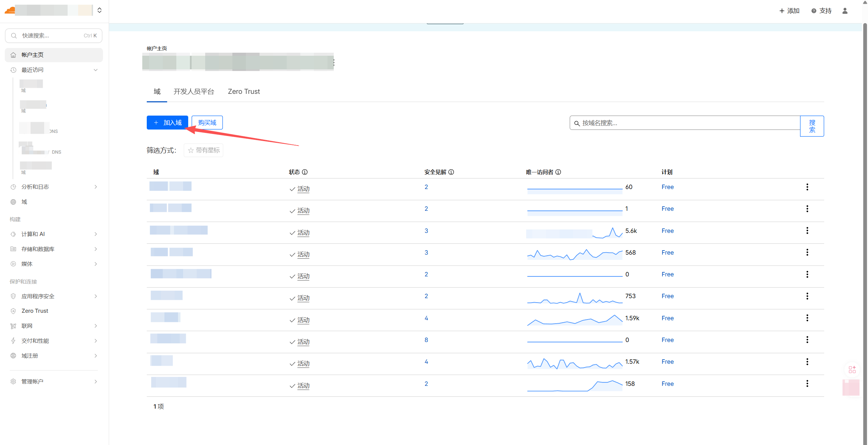Click the Support help icon

[814, 11]
